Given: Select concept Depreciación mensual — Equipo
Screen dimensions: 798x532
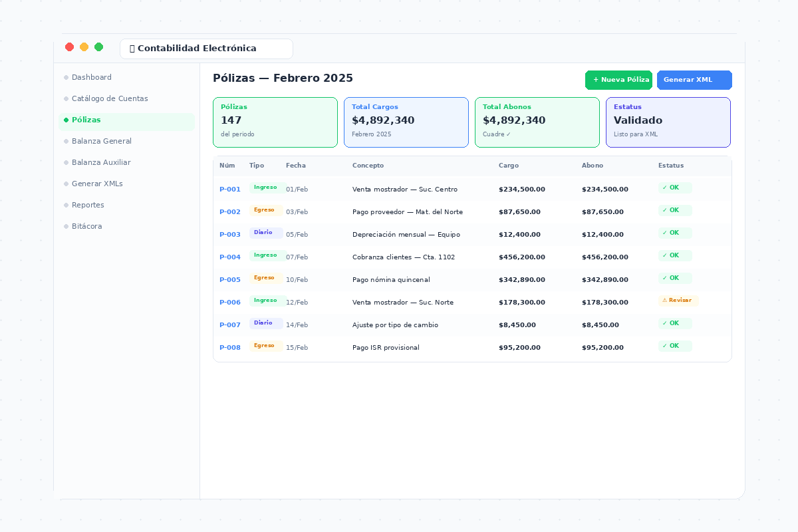Looking at the screenshot, I should click(x=406, y=235).
